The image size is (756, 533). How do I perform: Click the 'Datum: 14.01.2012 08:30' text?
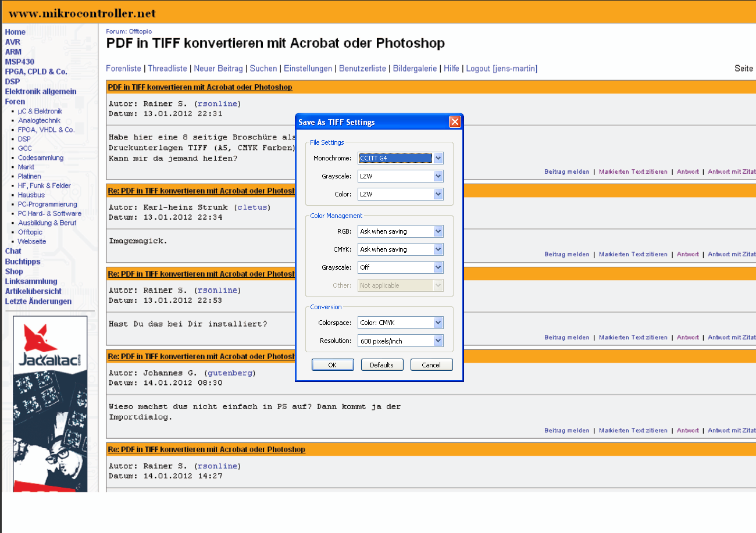165,383
